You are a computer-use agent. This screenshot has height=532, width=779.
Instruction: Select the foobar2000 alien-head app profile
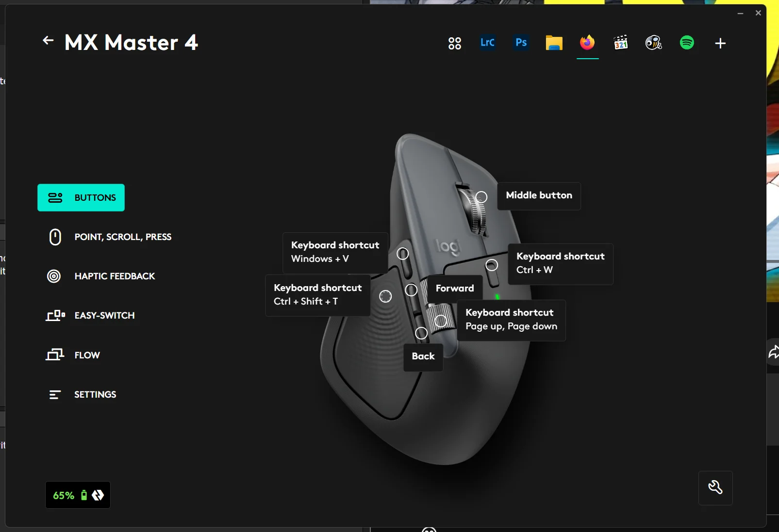tap(654, 43)
